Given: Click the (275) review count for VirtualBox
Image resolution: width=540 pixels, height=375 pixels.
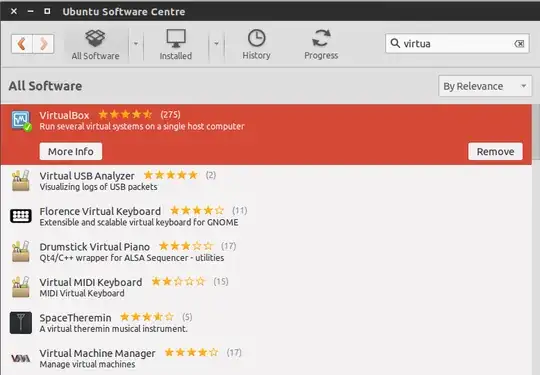Looking at the screenshot, I should coord(170,115).
